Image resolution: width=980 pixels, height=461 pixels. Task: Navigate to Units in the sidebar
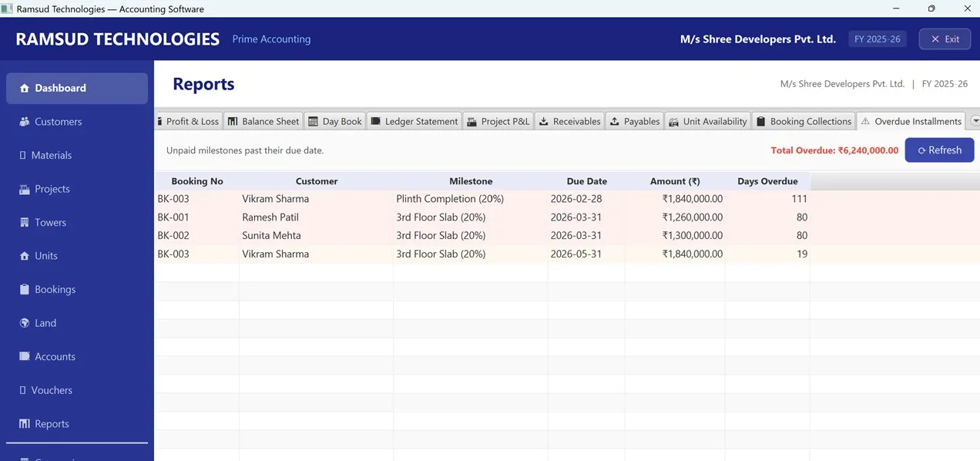(x=77, y=256)
